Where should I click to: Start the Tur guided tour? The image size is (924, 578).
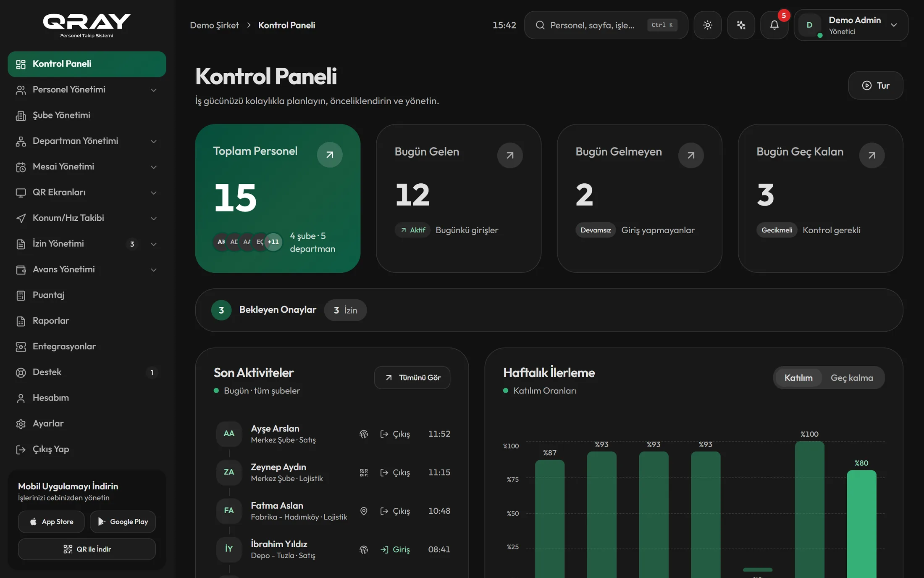tap(875, 85)
